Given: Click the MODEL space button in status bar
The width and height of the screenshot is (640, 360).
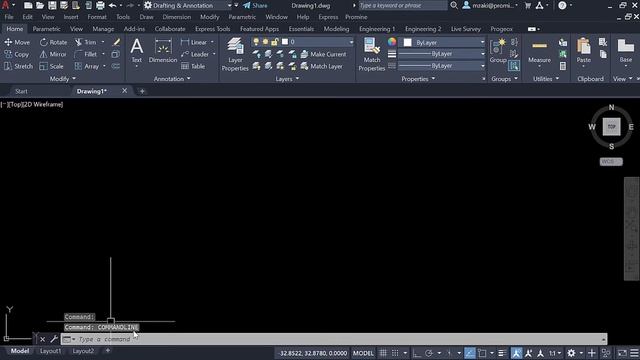Looking at the screenshot, I should [363, 353].
